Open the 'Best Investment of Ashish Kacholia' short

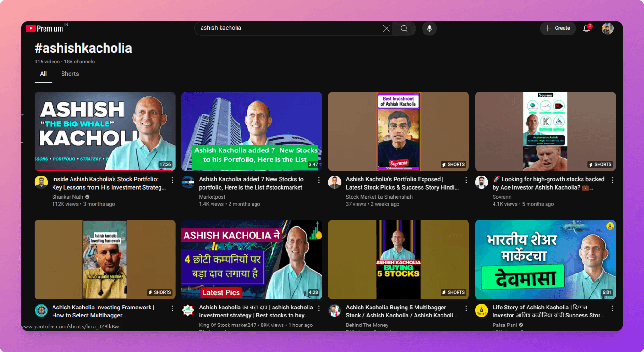click(x=398, y=131)
